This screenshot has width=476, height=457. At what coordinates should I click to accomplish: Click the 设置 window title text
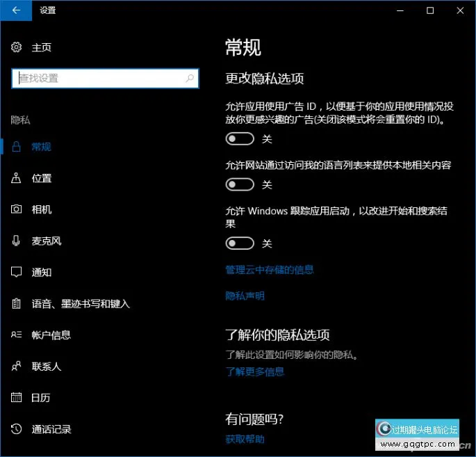click(48, 10)
